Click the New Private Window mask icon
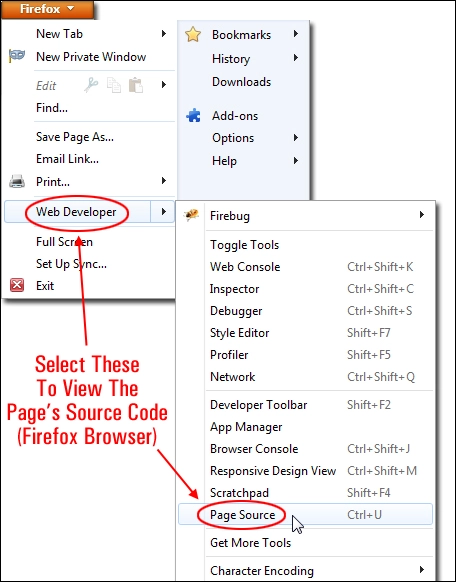Screen dimensions: 456x582 click(17, 56)
